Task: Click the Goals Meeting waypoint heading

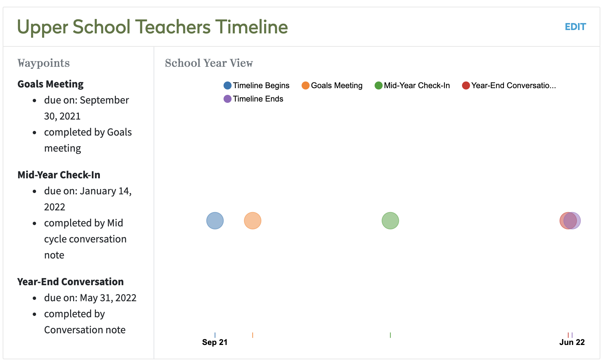Action: click(x=50, y=84)
